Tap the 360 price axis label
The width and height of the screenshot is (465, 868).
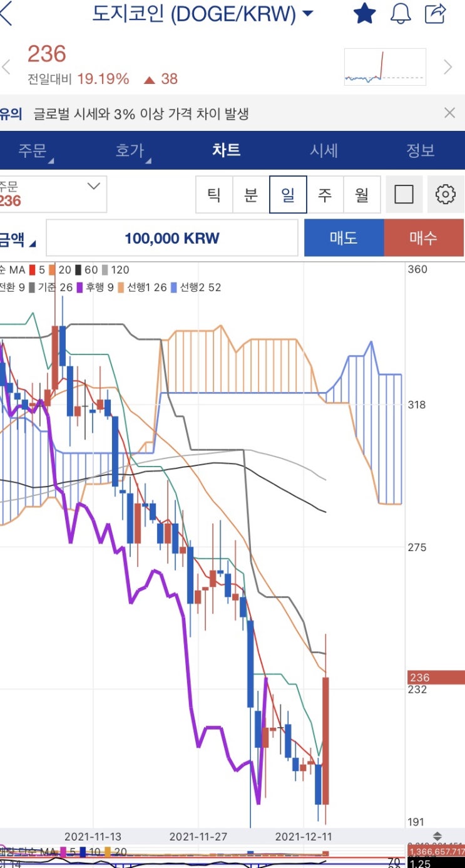tap(417, 270)
